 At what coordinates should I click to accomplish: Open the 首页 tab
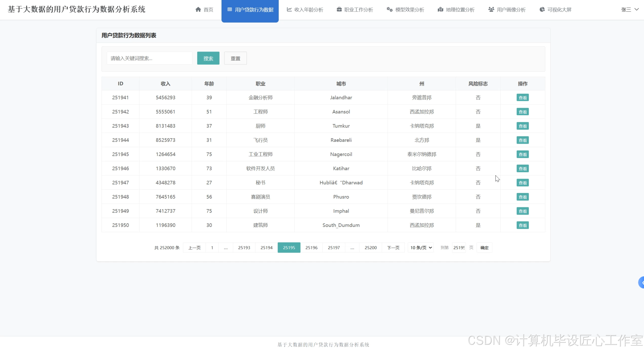pyautogui.click(x=204, y=10)
